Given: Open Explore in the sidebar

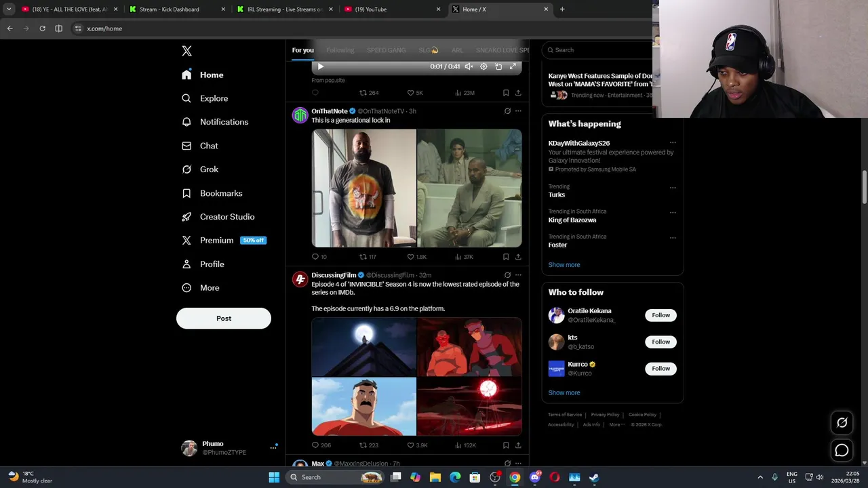Looking at the screenshot, I should click(205, 98).
